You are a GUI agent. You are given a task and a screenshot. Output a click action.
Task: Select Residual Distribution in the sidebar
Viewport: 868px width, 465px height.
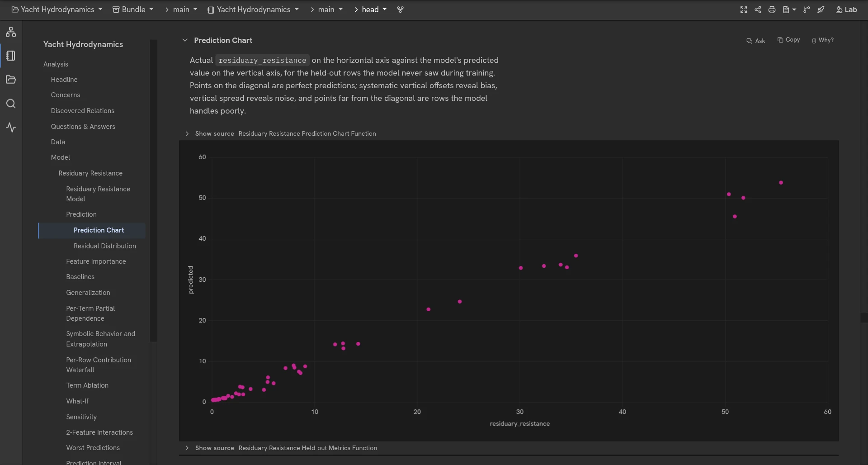pyautogui.click(x=105, y=246)
